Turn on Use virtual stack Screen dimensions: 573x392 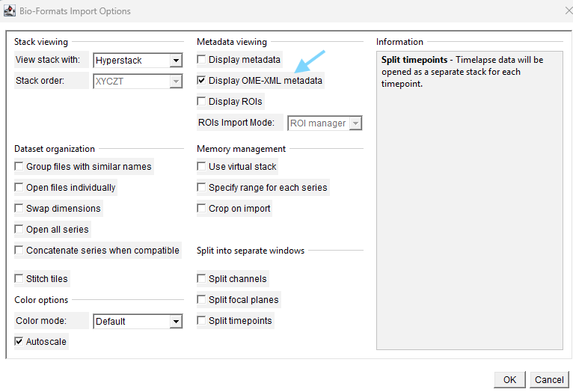(201, 167)
